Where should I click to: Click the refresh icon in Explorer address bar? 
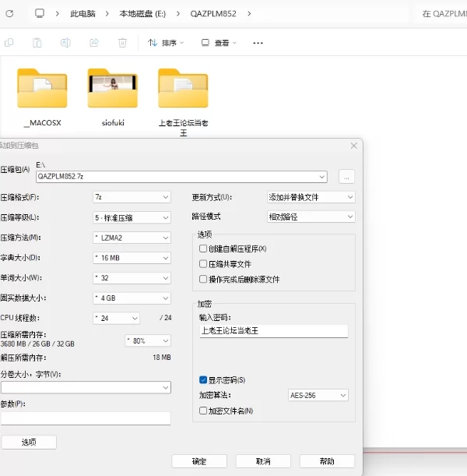coord(9,14)
